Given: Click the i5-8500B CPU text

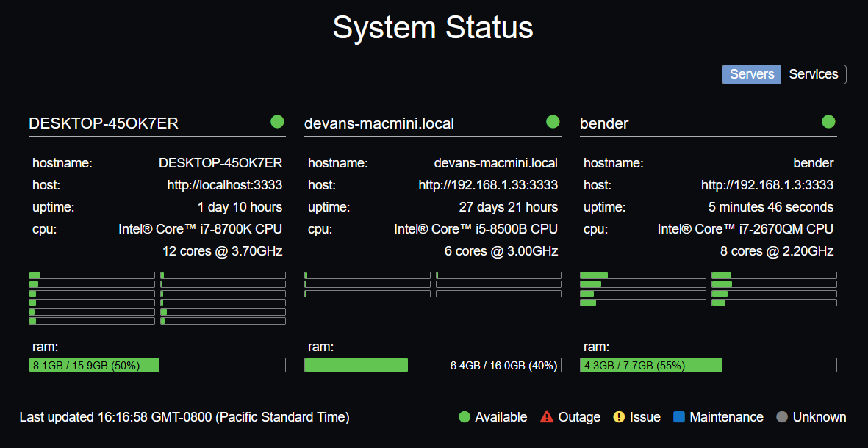Looking at the screenshot, I should 476,229.
